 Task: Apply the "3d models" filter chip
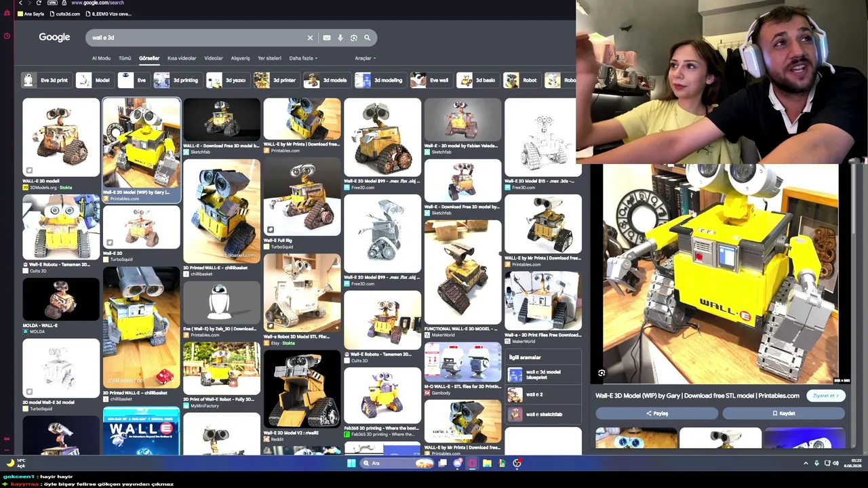[x=326, y=80]
